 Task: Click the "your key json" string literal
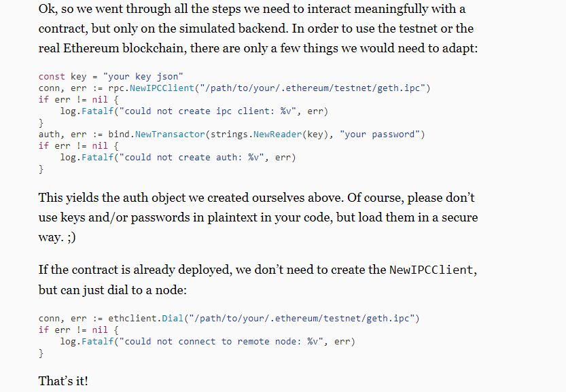coord(143,76)
